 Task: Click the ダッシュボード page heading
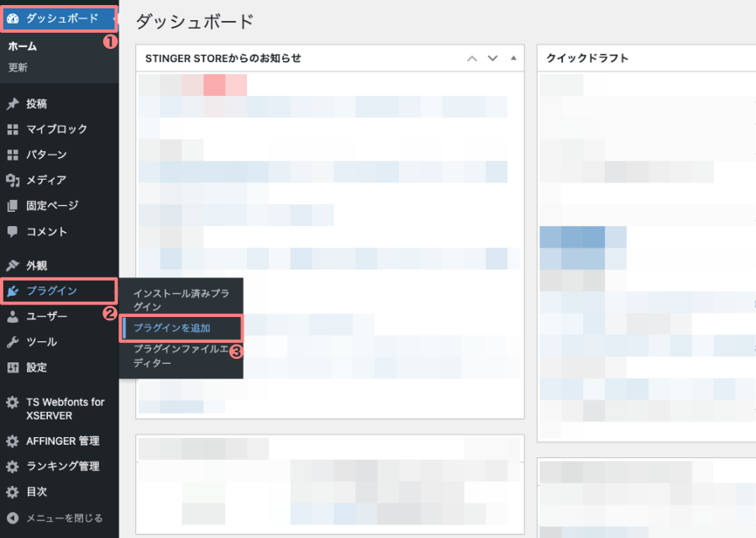coord(195,22)
